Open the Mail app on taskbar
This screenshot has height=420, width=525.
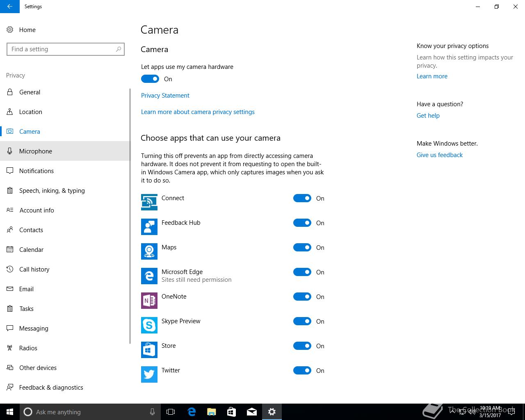tap(252, 412)
